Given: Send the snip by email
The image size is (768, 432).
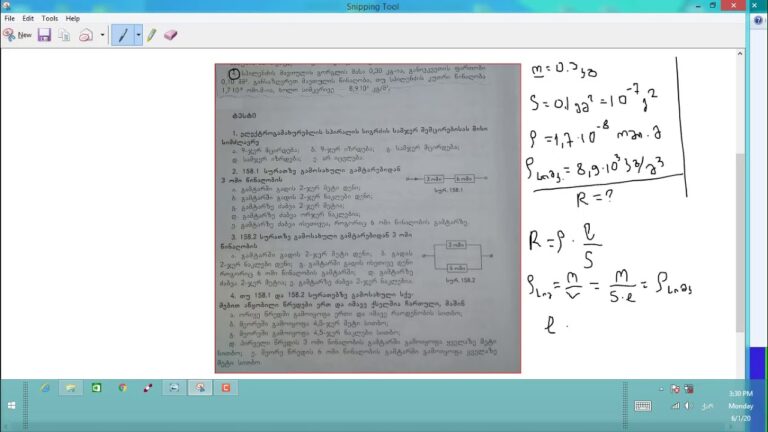Looking at the screenshot, I should tap(86, 35).
